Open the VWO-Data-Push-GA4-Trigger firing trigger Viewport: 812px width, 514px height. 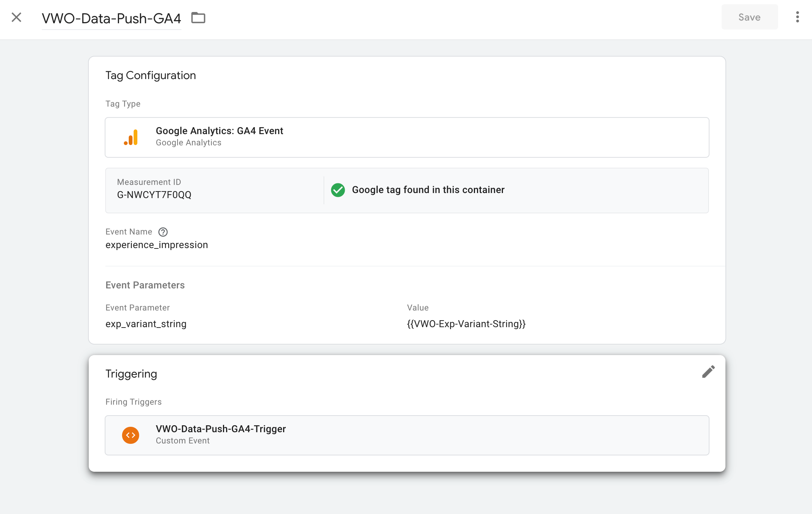pyautogui.click(x=407, y=435)
